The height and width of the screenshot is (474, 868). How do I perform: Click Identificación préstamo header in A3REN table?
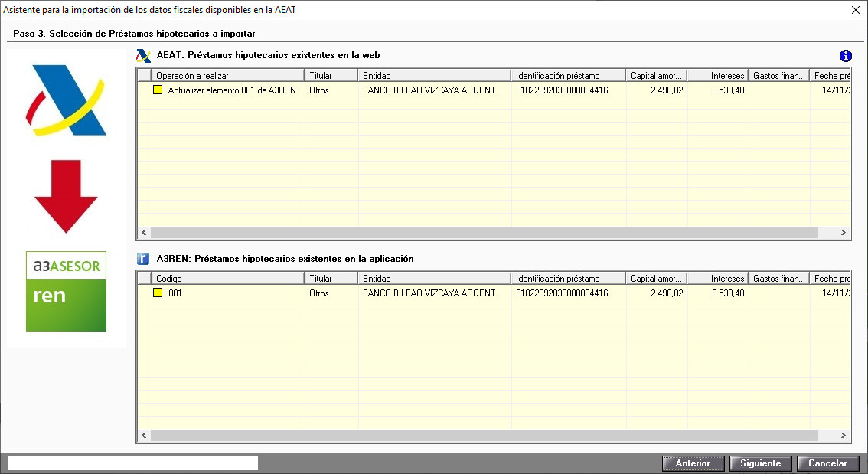click(x=567, y=279)
